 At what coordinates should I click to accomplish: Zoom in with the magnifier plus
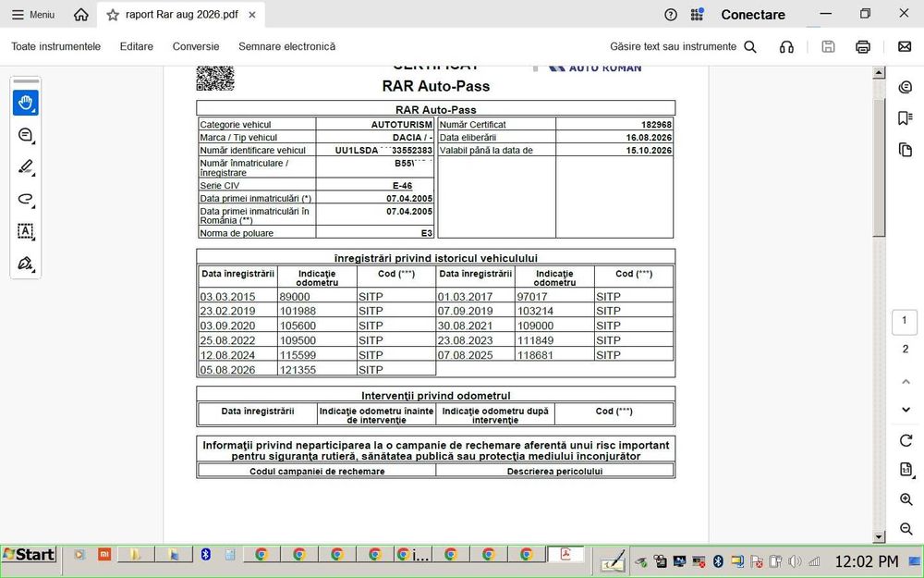point(906,499)
